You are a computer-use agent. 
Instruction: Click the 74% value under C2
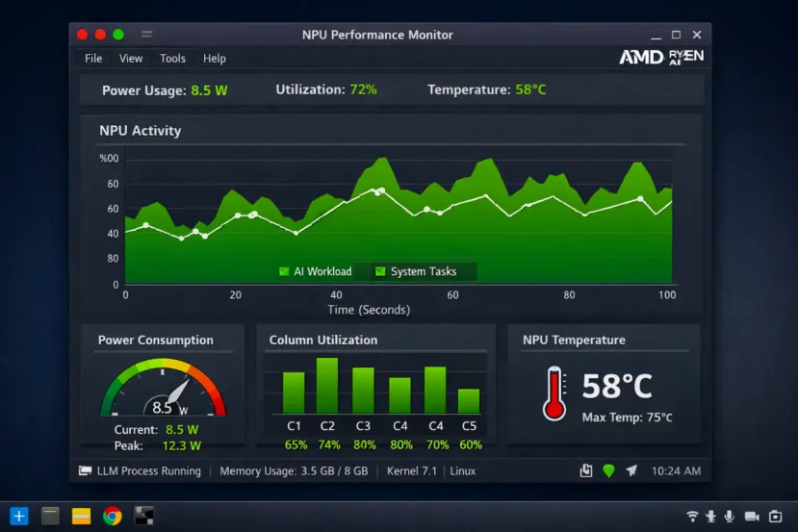[329, 445]
